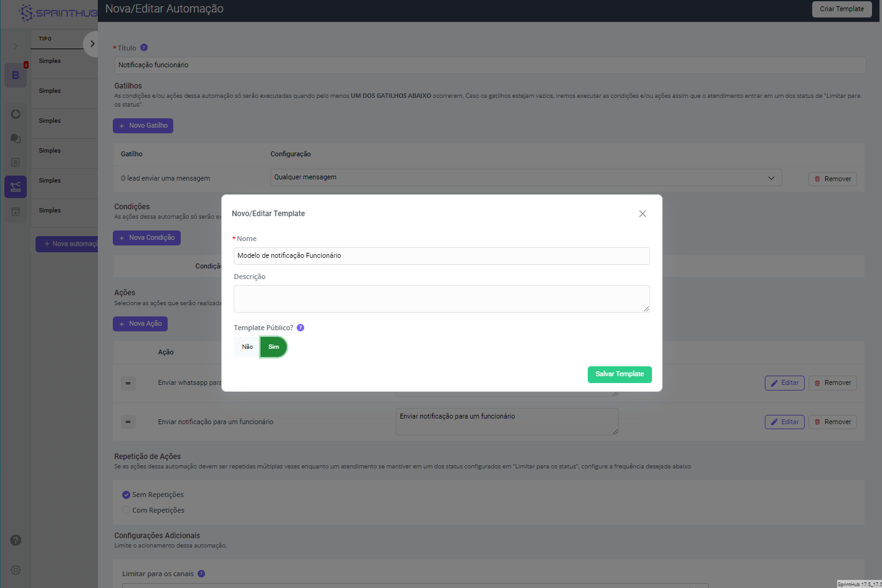Choose the Sem Repetições radio option
The height and width of the screenshot is (588, 882).
coord(127,495)
